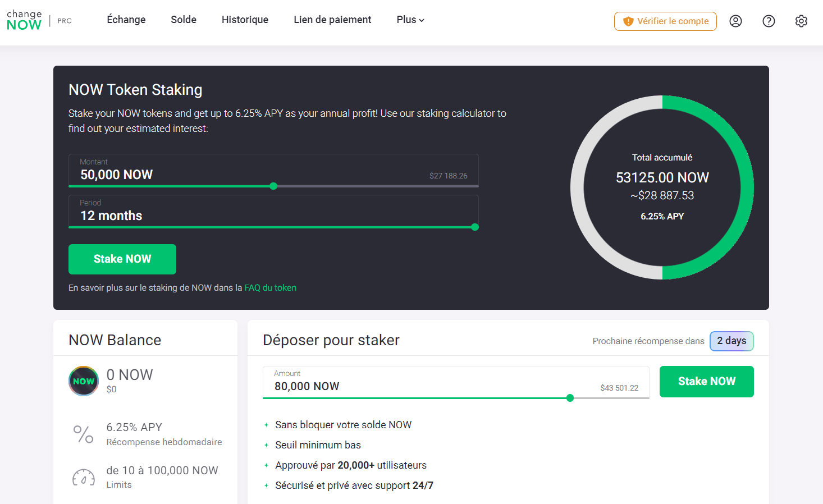This screenshot has height=504, width=823.
Task: Click Vérifier le compte
Action: [665, 21]
